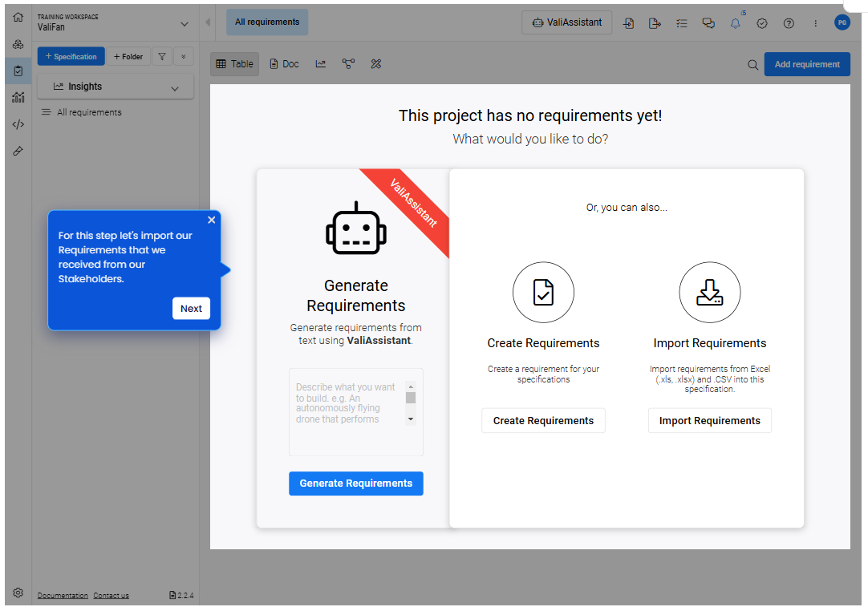
Task: Click the version 2.2.4 label
Action: pos(181,596)
